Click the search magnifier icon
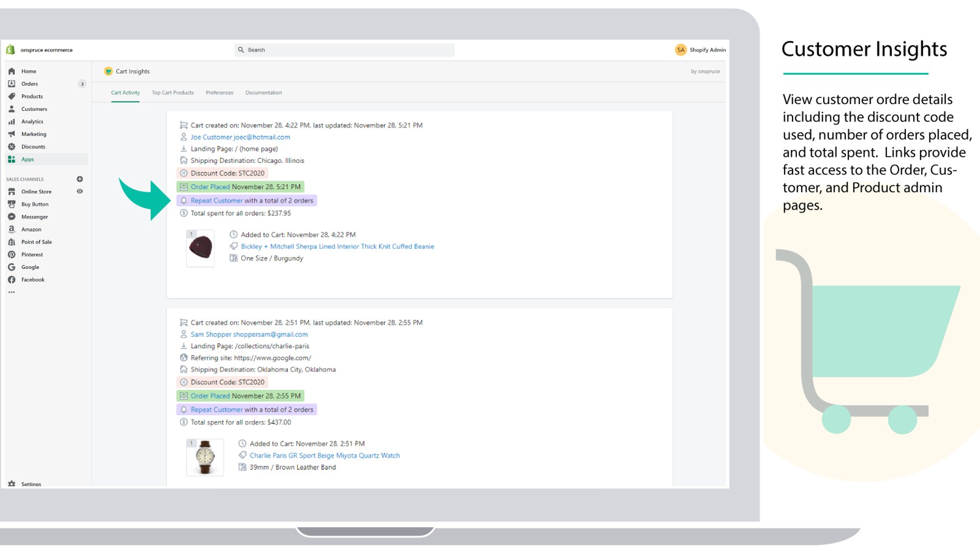Viewport: 980px width, 551px height. click(x=241, y=49)
